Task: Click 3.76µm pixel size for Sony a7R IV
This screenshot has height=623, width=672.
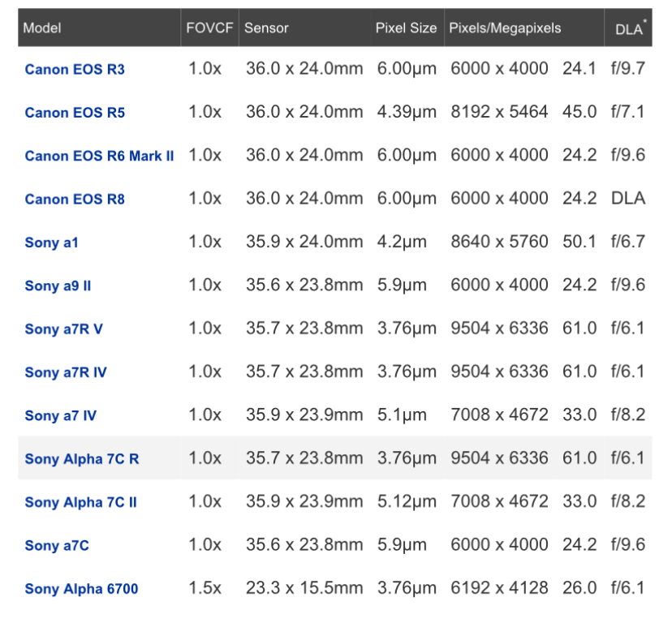Action: (x=407, y=372)
